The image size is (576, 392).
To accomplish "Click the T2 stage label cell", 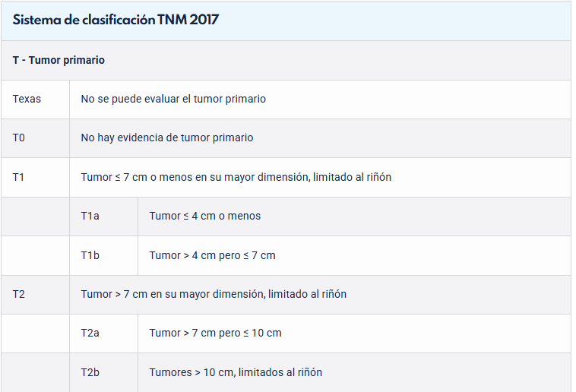I will [x=19, y=294].
